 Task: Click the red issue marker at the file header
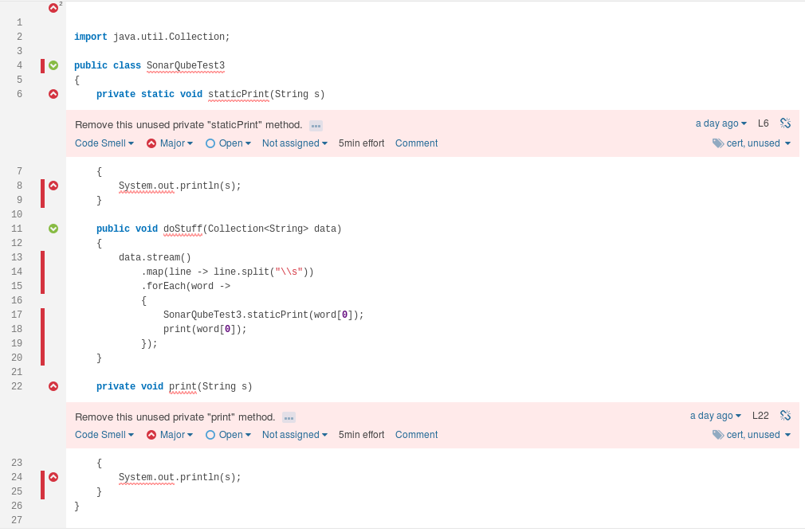pos(53,8)
